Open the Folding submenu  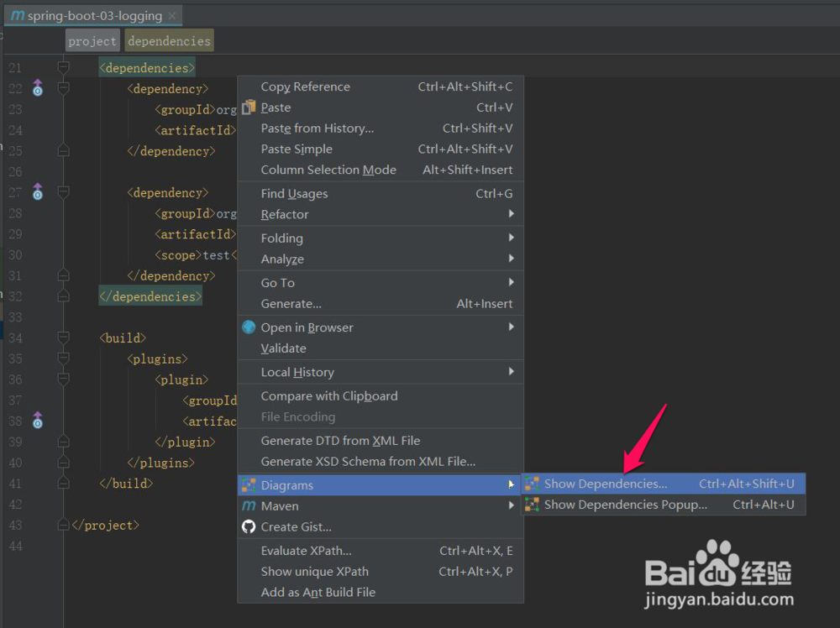click(x=281, y=238)
